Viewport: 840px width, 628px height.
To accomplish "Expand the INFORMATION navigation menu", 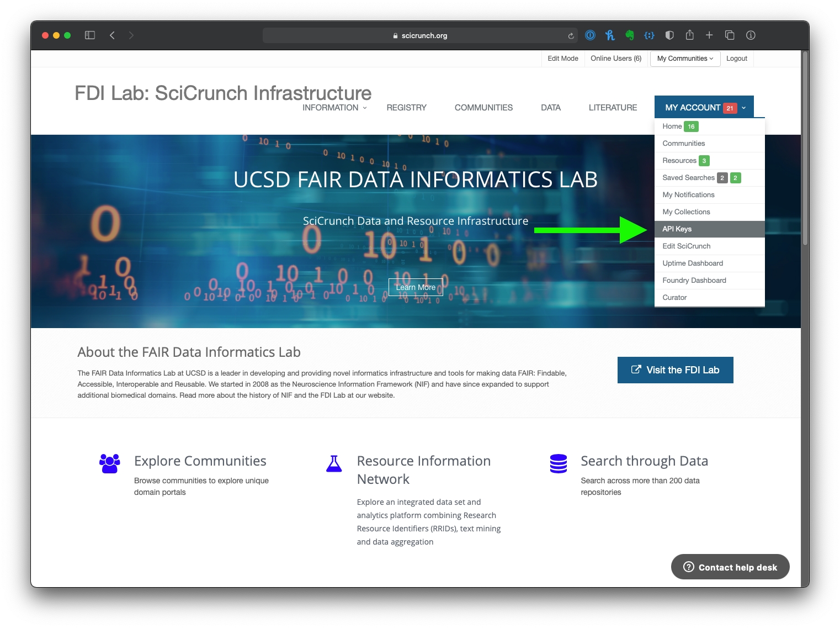I will click(334, 108).
